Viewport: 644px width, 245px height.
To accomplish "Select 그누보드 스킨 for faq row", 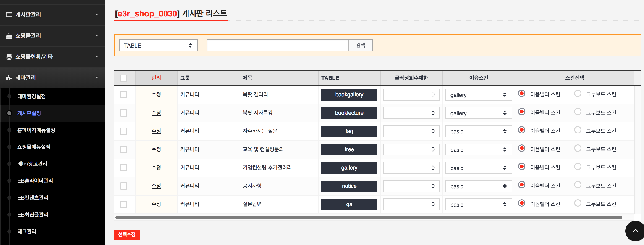I will [x=578, y=130].
